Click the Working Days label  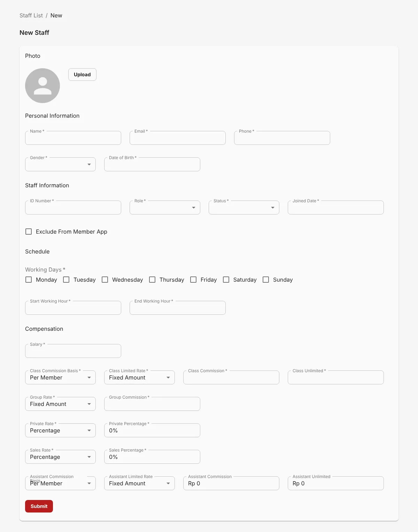click(x=45, y=269)
